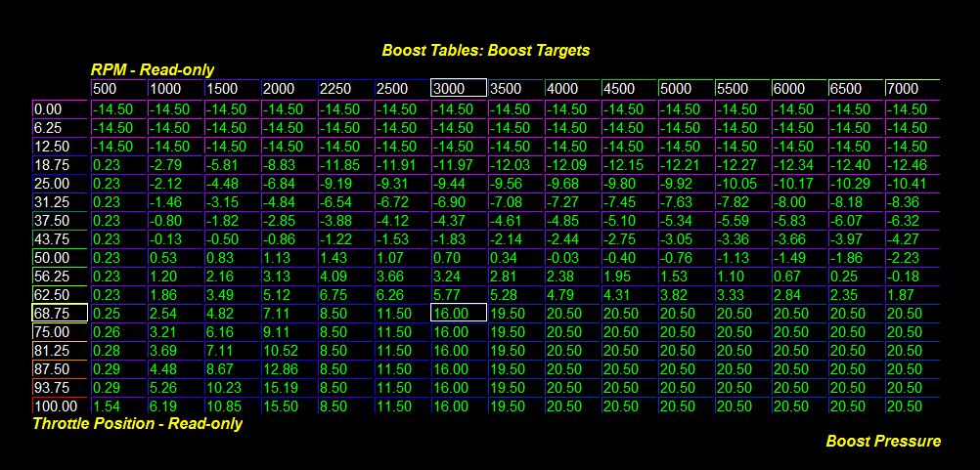Click the 12.86 cell in the 87.50 row
Viewport: 980px width, 470px height.
(x=288, y=369)
